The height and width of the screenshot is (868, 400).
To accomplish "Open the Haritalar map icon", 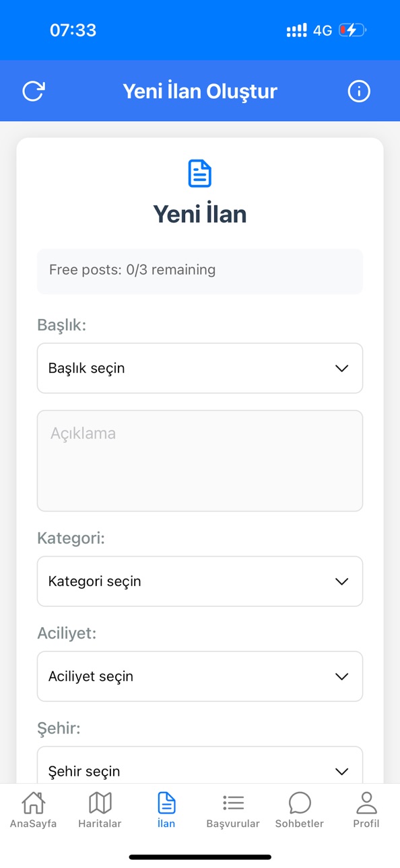I will 100,802.
